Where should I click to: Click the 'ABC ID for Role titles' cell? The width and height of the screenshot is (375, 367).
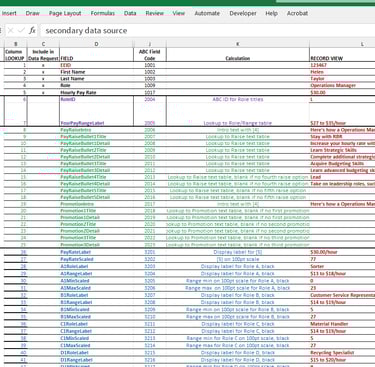[238, 99]
